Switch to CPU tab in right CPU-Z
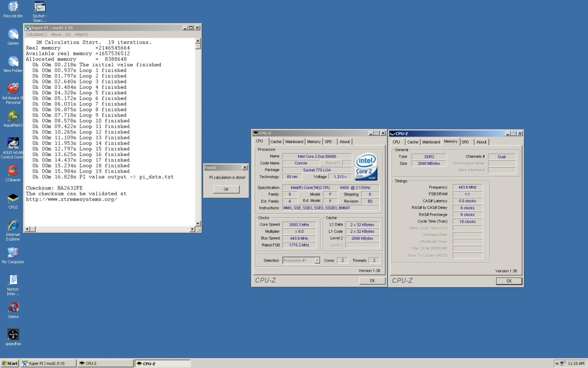The image size is (588, 368). 396,142
